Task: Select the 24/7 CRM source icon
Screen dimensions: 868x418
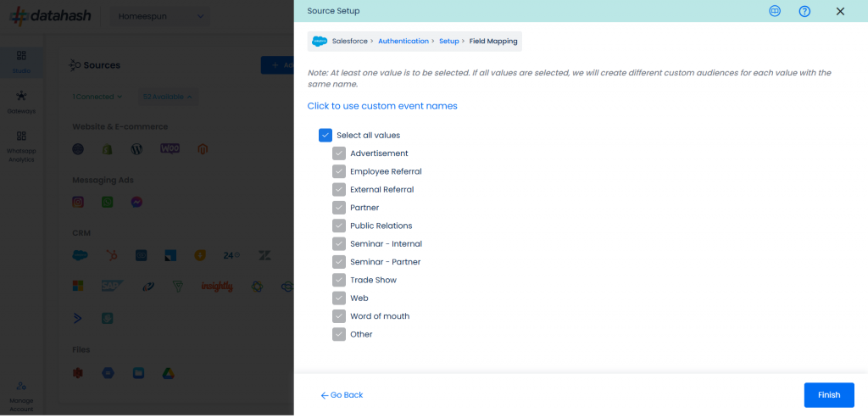Action: [231, 255]
